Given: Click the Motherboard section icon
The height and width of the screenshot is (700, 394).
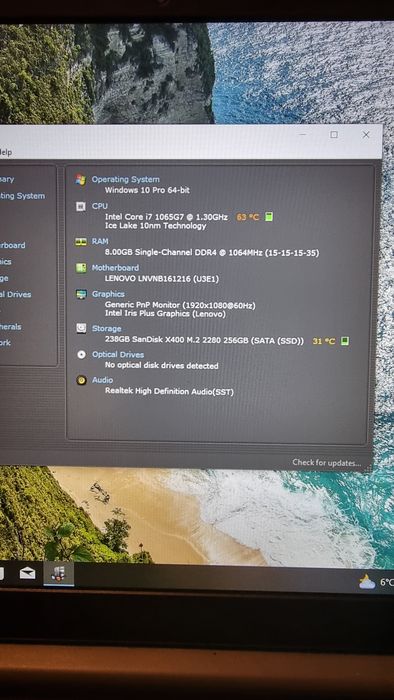Looking at the screenshot, I should pyautogui.click(x=81, y=268).
